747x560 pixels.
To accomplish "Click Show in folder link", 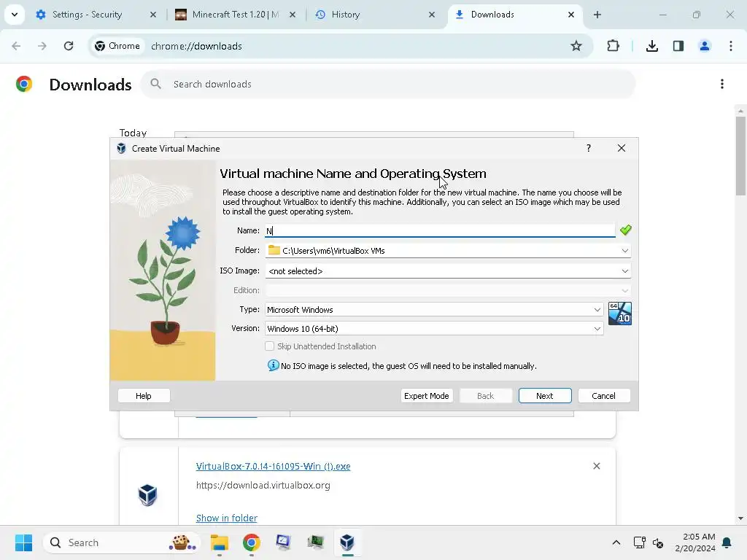I will (226, 518).
